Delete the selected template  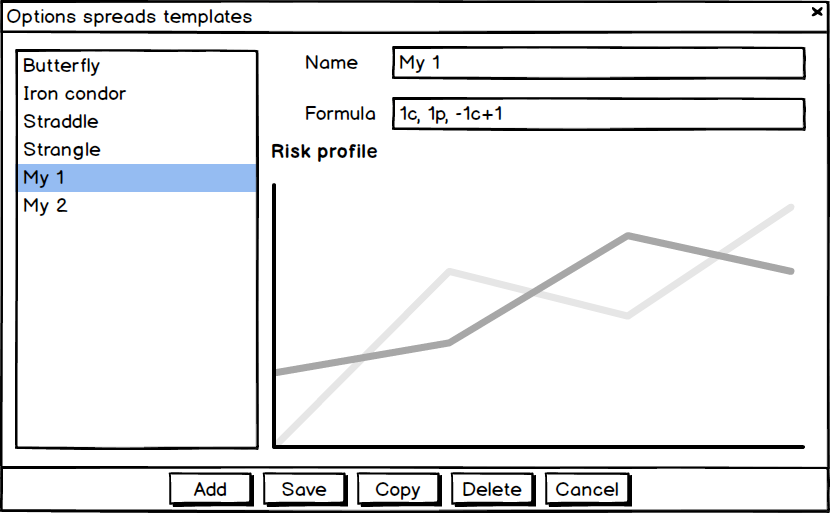[x=492, y=489]
